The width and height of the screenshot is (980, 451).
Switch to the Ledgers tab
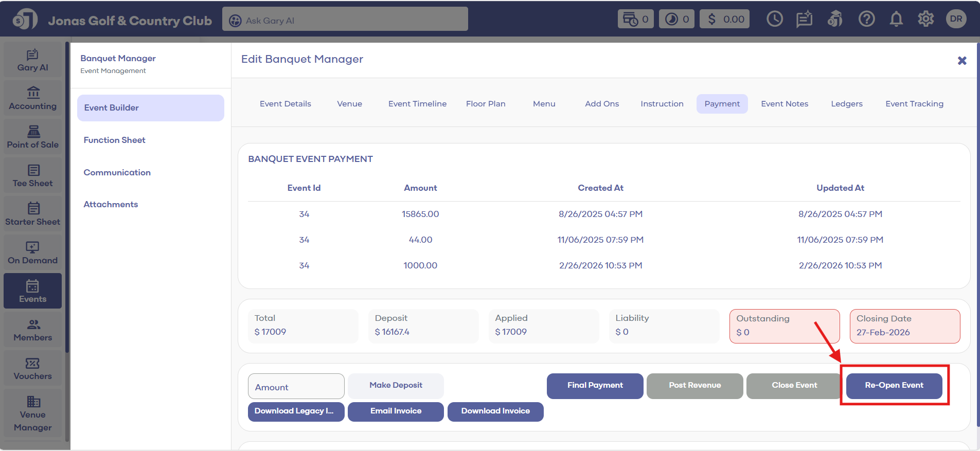846,104
